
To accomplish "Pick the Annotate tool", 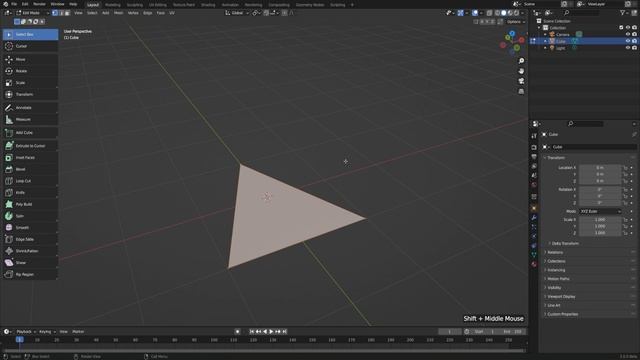I will (30, 108).
